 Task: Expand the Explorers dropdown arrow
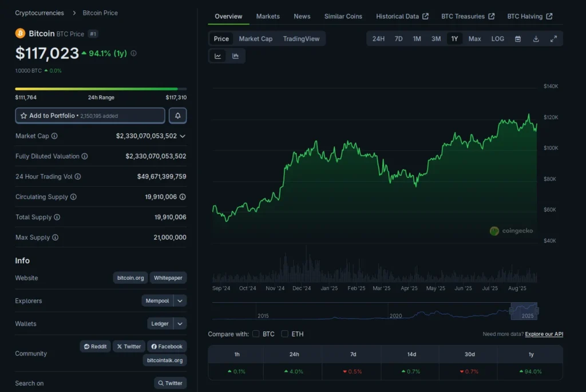point(180,301)
